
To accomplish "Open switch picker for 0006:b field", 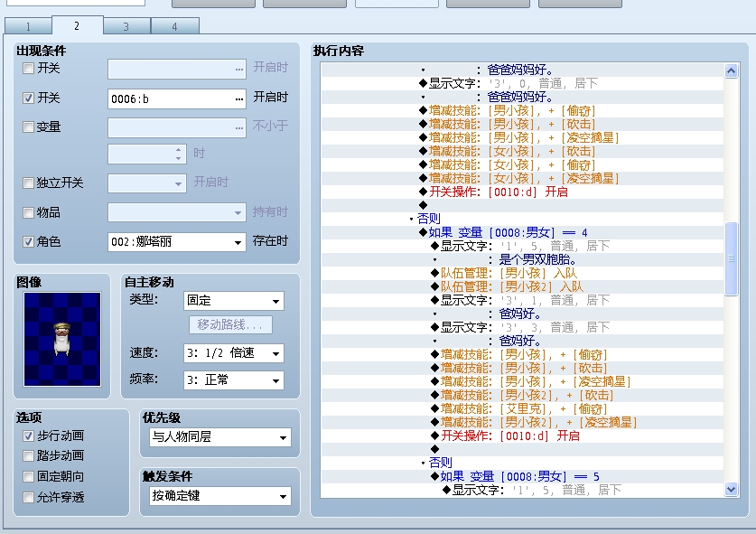I will coord(239,98).
